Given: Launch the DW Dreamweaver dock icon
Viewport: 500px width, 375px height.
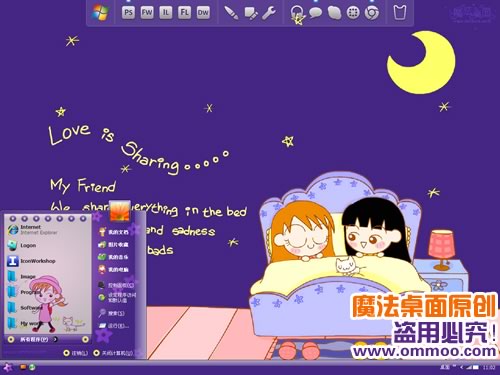Looking at the screenshot, I should [x=203, y=13].
